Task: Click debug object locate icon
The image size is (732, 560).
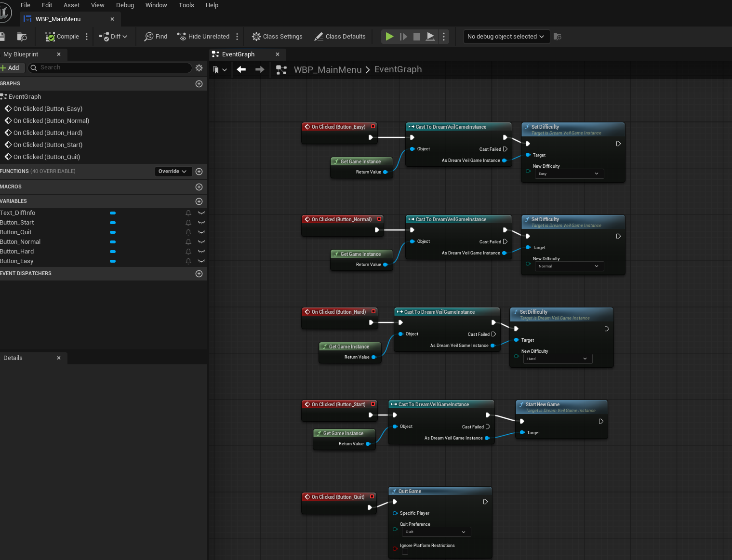Action: coord(558,37)
